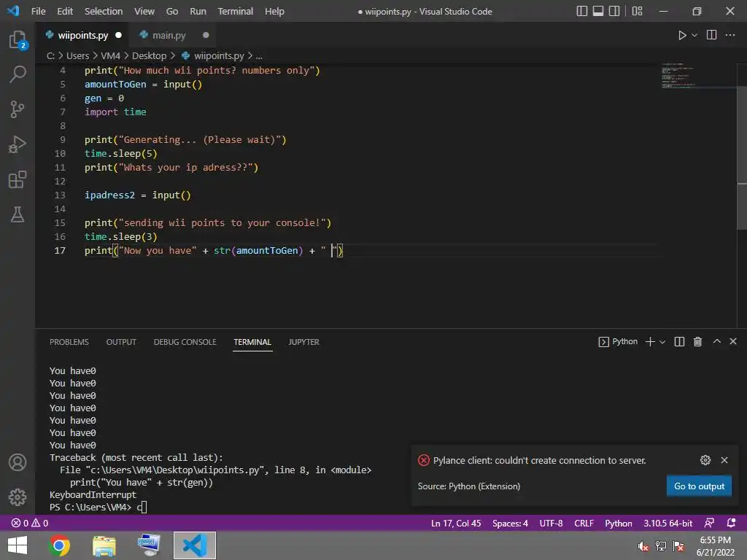Screen dimensions: 747x560
Task: Open the Accounts menu icon
Action: click(18, 462)
